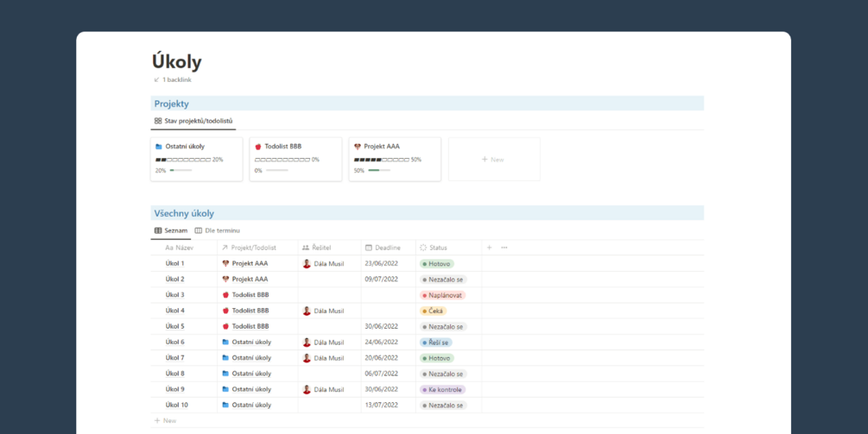Click empty Řešitel cell of Úkol 2
The width and height of the screenshot is (868, 434).
click(329, 280)
